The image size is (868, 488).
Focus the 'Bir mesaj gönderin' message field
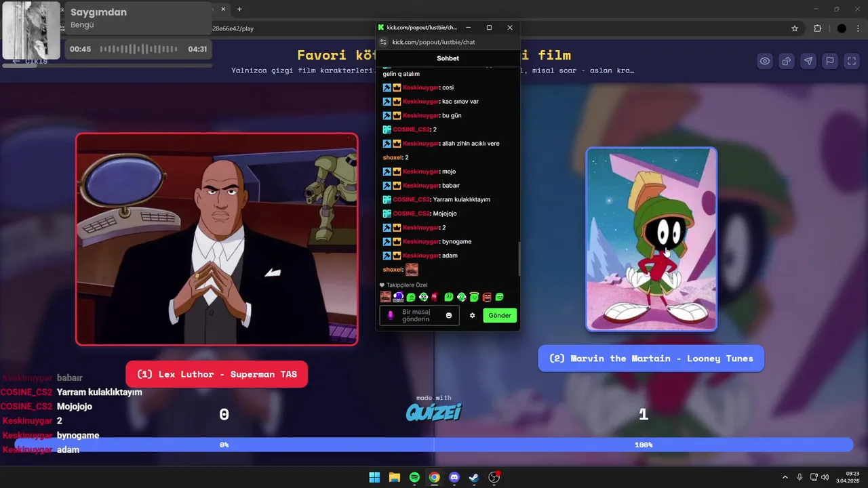coord(419,315)
